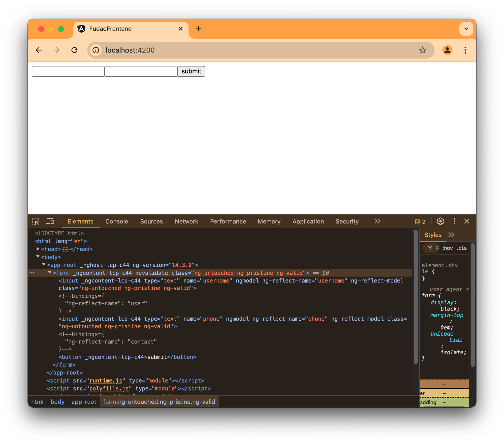Select the inspect element picker tool

[x=36, y=221]
